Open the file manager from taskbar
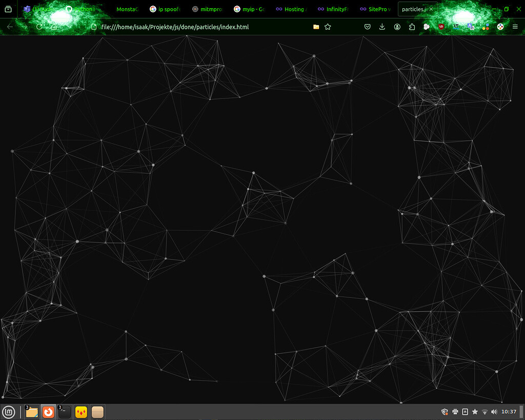The width and height of the screenshot is (525, 420). 32,412
